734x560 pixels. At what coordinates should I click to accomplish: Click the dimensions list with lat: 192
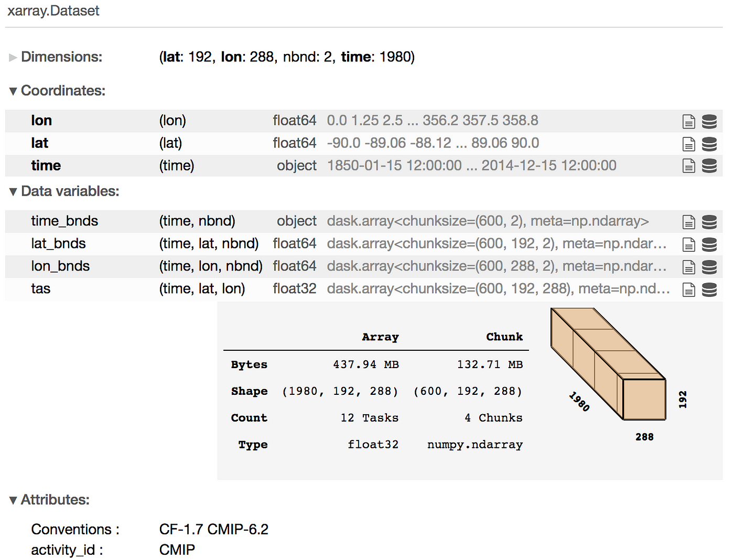pos(287,57)
